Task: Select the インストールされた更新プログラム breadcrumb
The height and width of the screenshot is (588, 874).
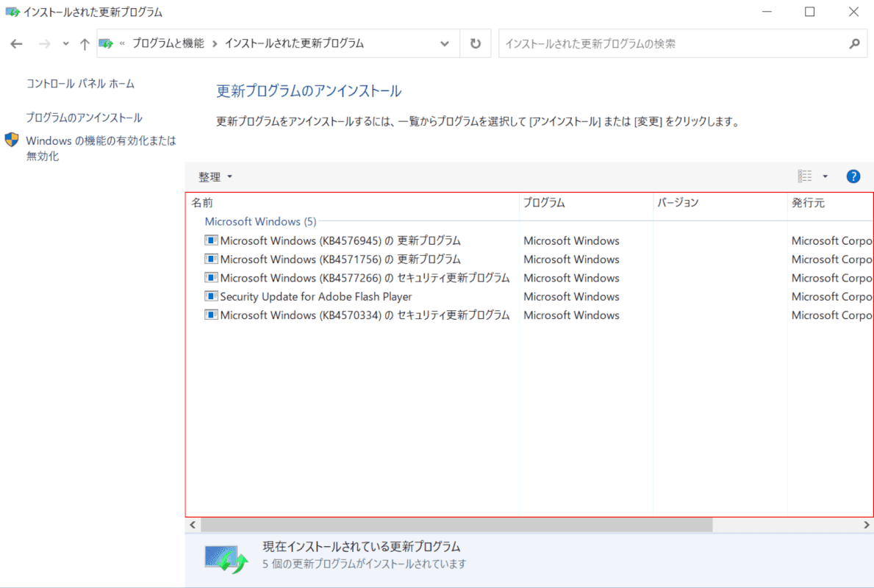Action: [x=294, y=43]
